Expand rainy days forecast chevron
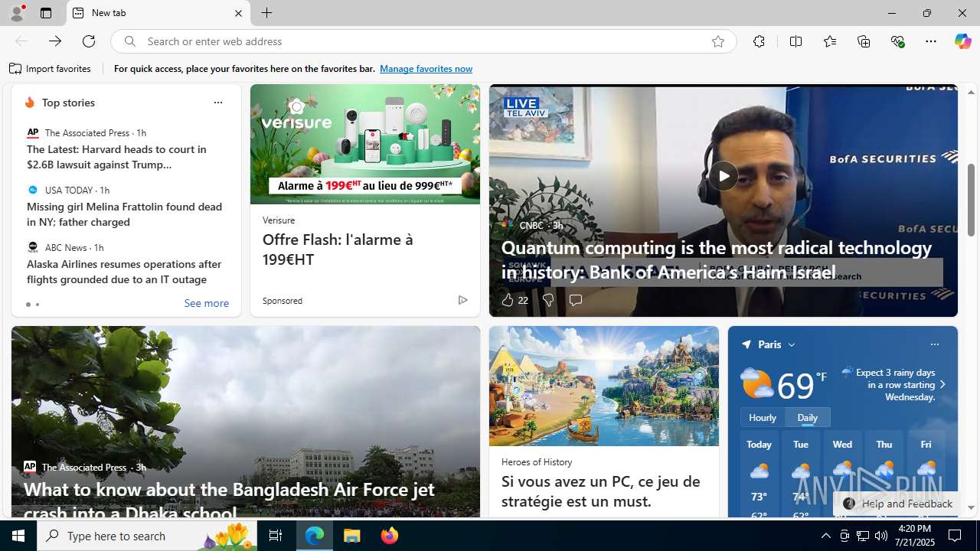 click(x=942, y=385)
